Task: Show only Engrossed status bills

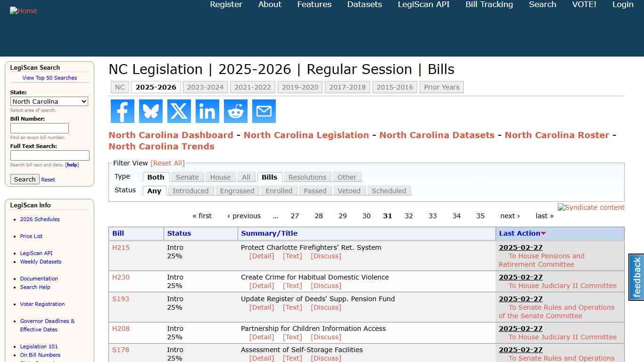Action: pos(237,190)
